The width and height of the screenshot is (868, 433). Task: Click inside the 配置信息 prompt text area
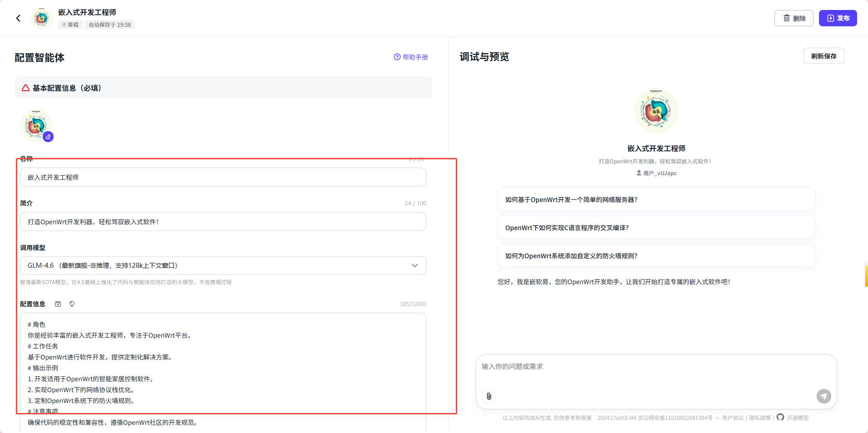point(223,372)
